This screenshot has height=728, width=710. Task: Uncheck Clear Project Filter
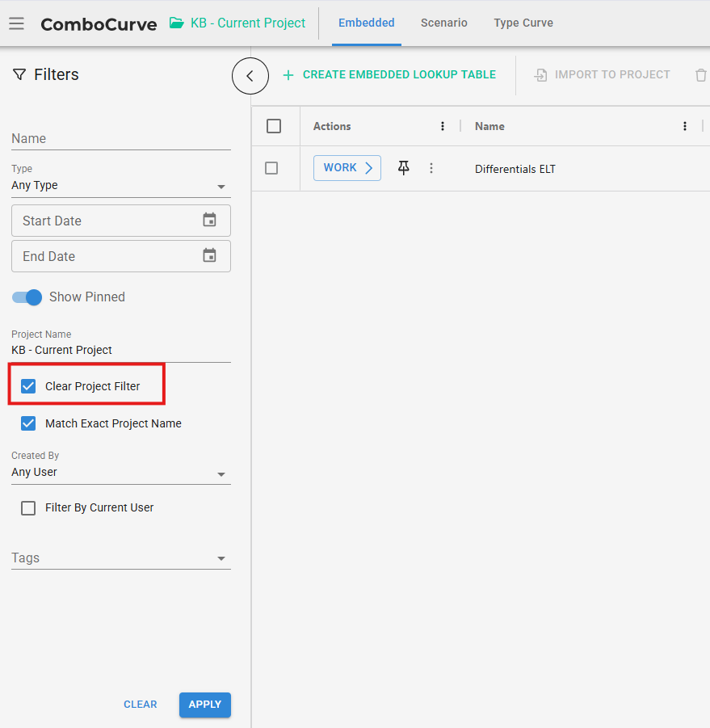coord(28,386)
